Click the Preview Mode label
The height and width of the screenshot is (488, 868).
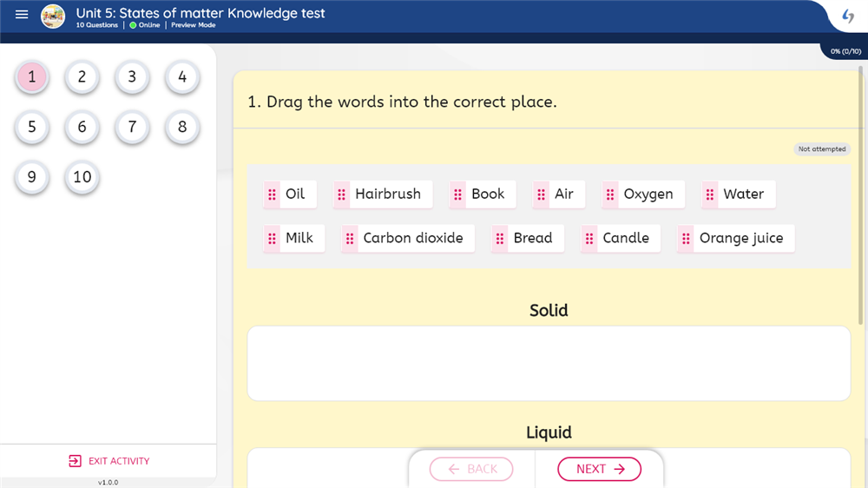194,25
